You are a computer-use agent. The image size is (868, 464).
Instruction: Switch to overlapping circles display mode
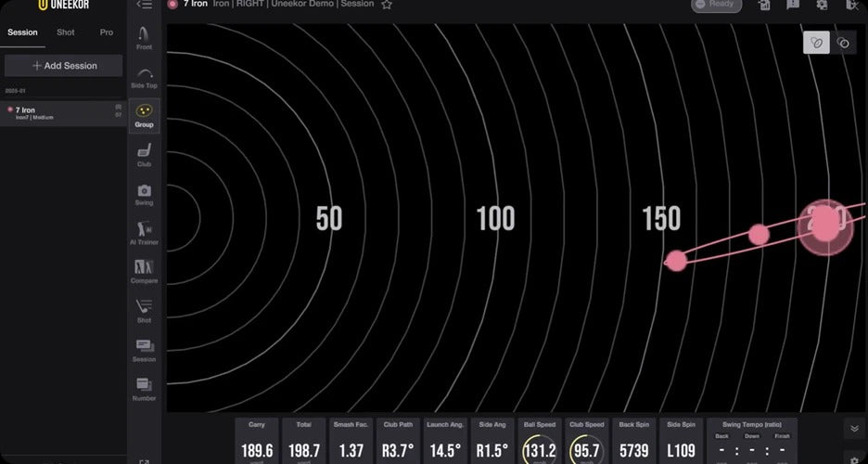[x=843, y=43]
